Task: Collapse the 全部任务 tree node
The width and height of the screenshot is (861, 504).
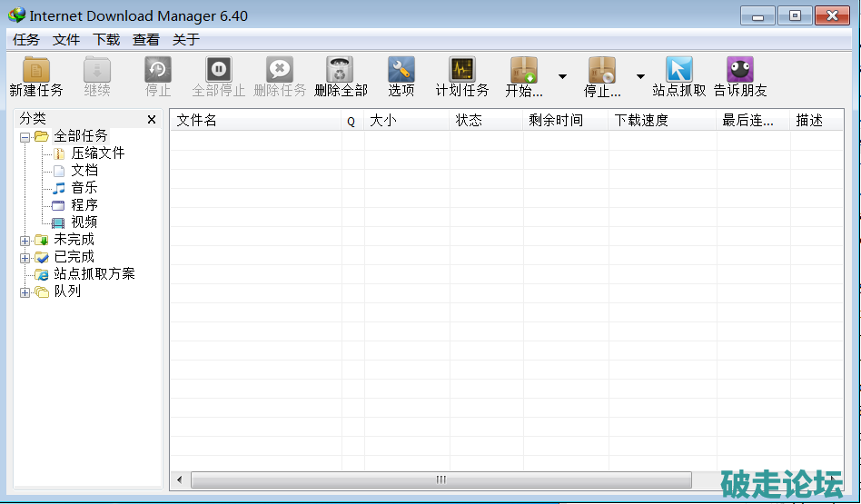Action: pyautogui.click(x=25, y=137)
